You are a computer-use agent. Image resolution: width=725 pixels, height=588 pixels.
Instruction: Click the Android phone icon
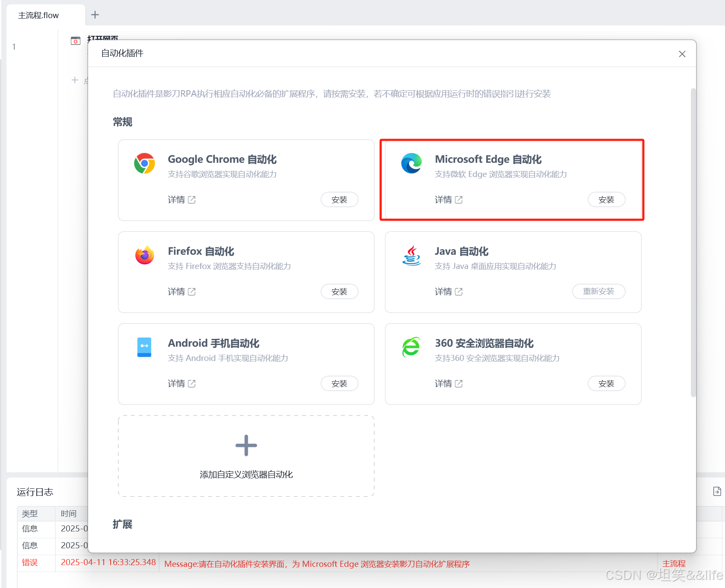click(144, 347)
